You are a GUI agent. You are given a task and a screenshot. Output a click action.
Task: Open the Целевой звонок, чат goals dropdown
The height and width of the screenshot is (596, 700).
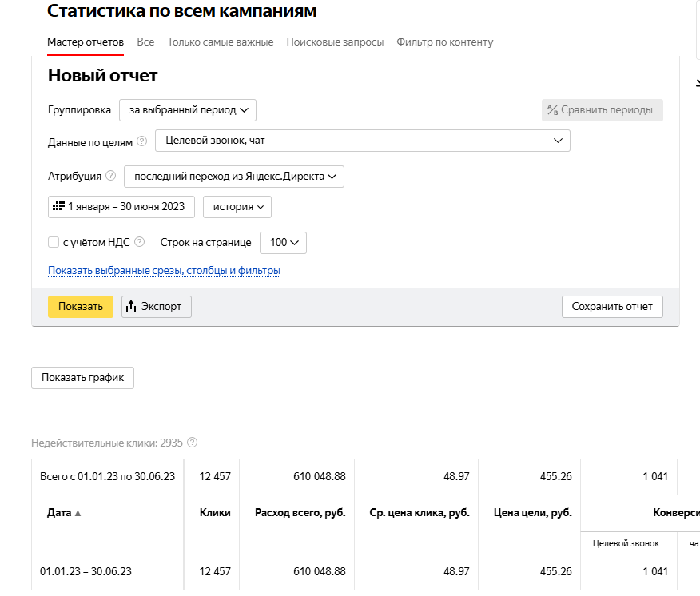coord(363,140)
